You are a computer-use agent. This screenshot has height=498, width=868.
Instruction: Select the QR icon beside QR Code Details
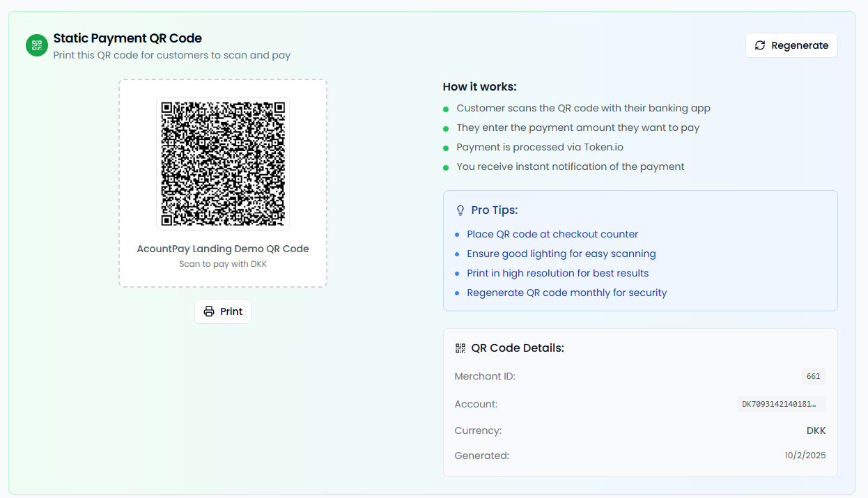pyautogui.click(x=459, y=347)
